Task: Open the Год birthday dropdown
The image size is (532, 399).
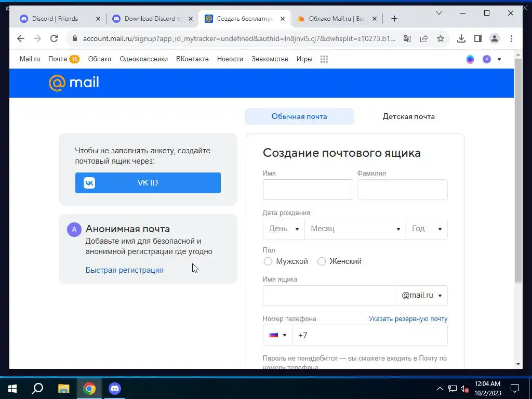Action: [427, 229]
